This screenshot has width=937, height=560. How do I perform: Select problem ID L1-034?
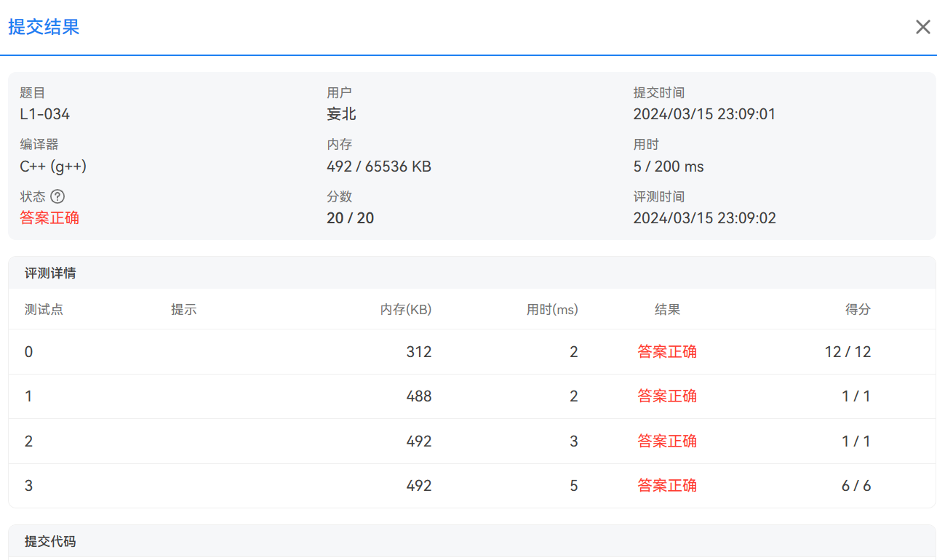45,114
